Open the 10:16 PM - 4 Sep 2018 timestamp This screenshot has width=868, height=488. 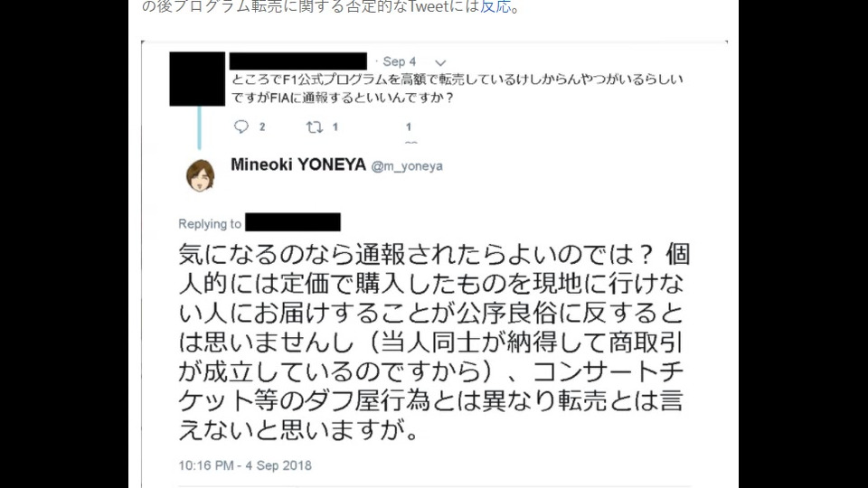(245, 466)
